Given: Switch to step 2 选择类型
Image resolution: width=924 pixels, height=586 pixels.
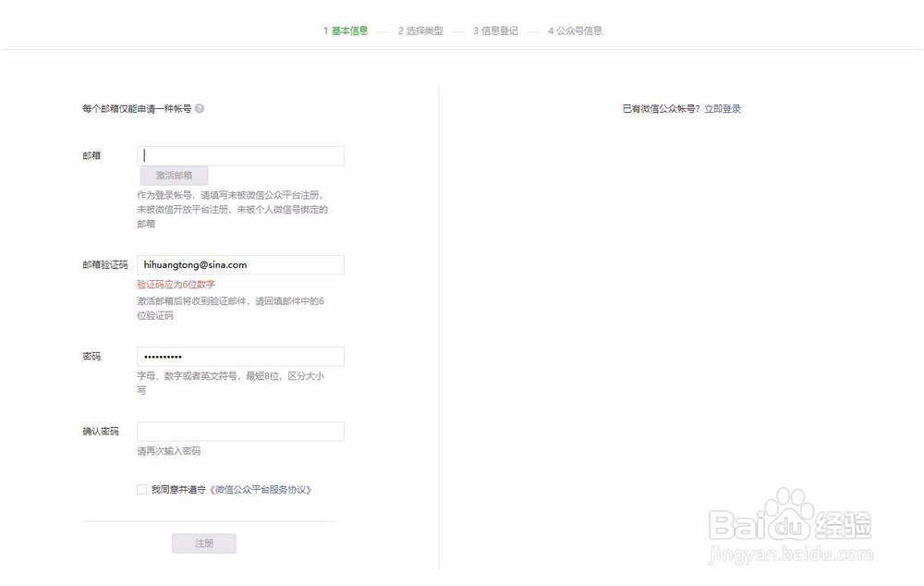Looking at the screenshot, I should point(422,31).
